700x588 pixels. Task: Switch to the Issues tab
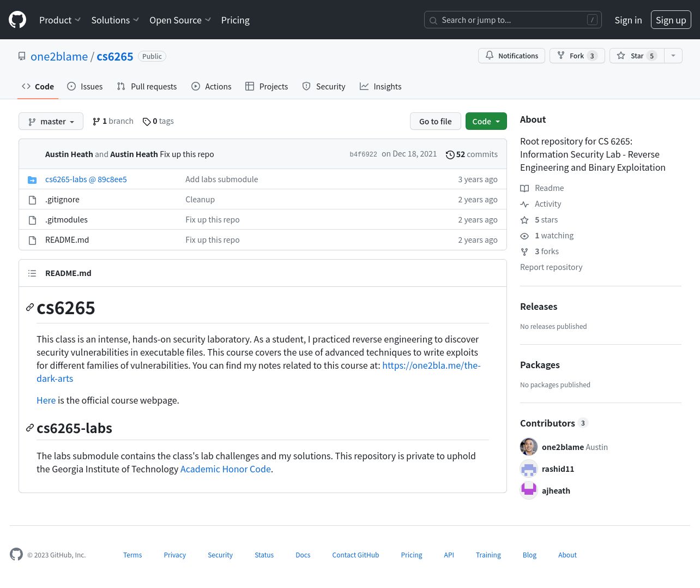85,86
